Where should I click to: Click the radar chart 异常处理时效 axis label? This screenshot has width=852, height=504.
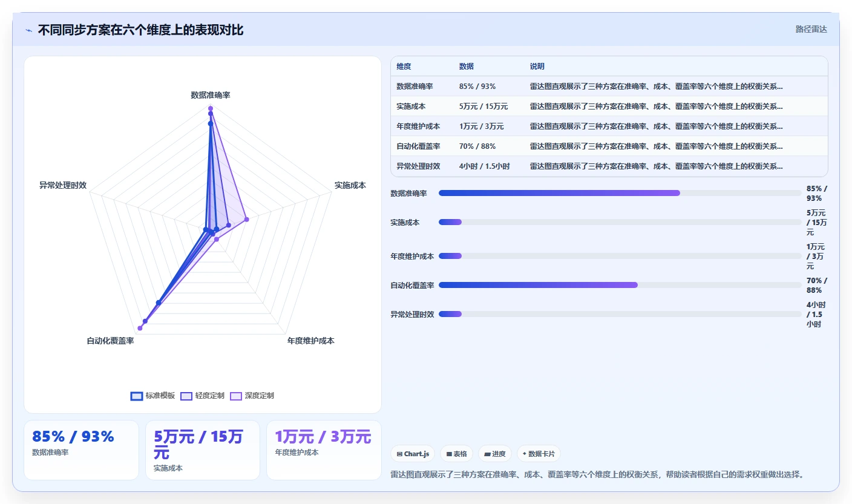point(64,186)
